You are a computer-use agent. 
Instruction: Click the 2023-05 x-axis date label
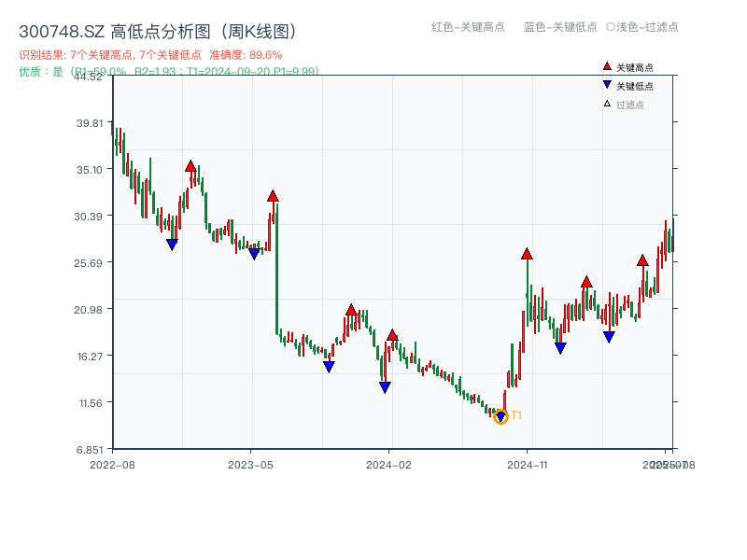[x=250, y=465]
